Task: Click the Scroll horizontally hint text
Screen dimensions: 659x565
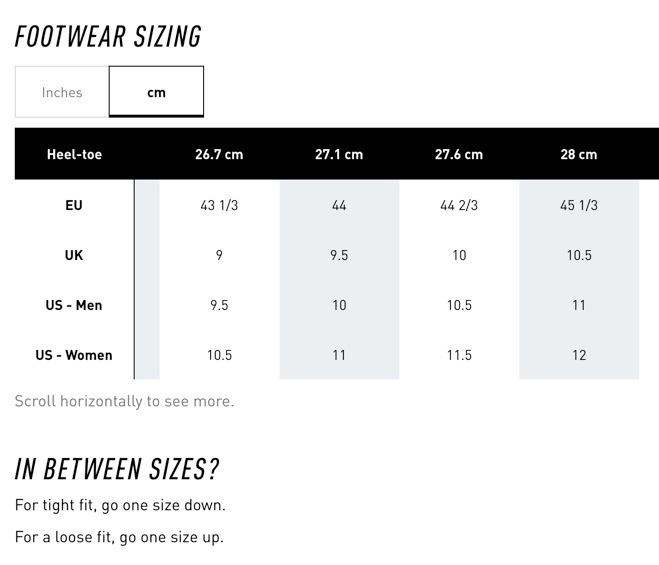Action: tap(124, 401)
